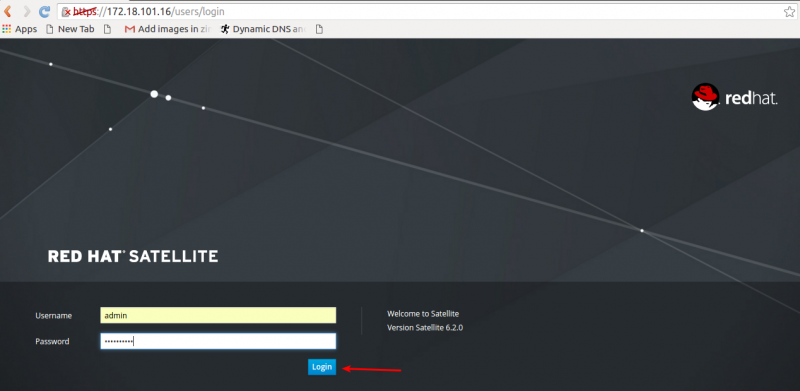Click the Version Satellite 6.2.0 text
Viewport: 800px width, 391px height.
coord(425,328)
